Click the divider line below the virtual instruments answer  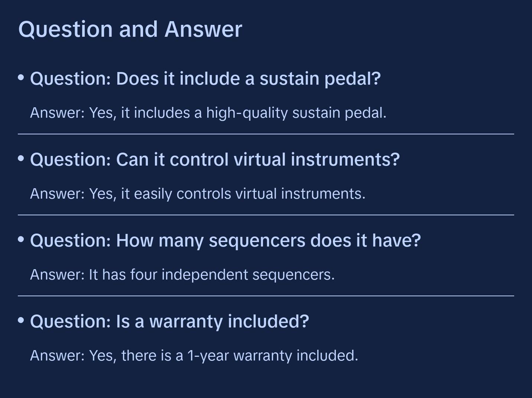tap(266, 215)
